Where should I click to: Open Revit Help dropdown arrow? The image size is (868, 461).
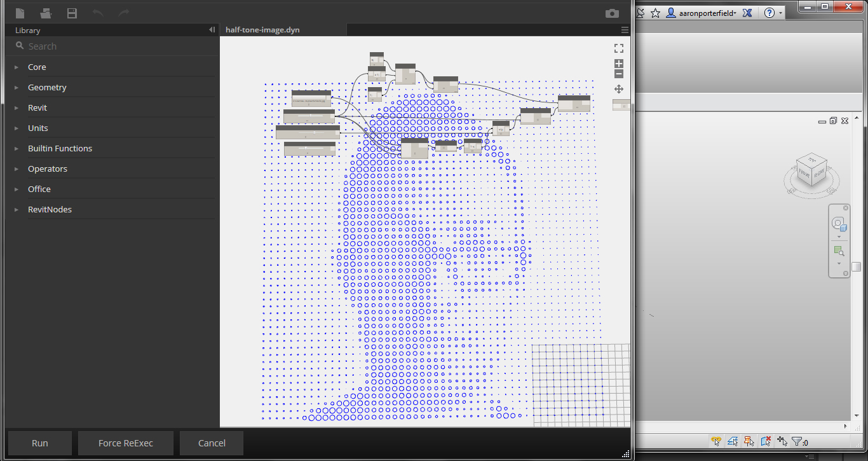pyautogui.click(x=780, y=13)
